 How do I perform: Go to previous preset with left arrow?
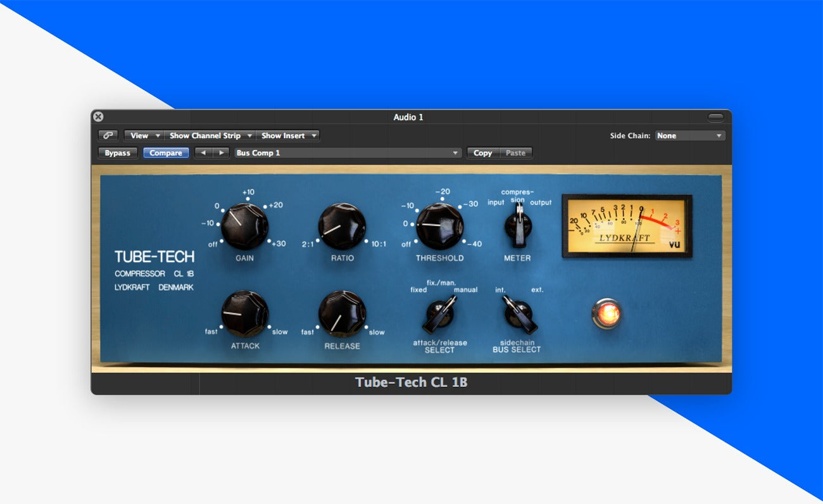pos(203,153)
